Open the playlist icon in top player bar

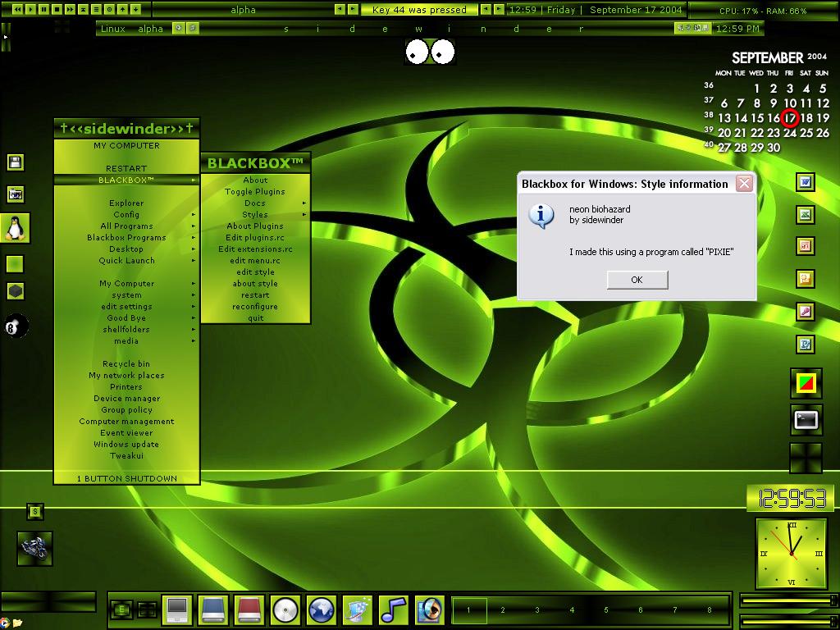[97, 9]
